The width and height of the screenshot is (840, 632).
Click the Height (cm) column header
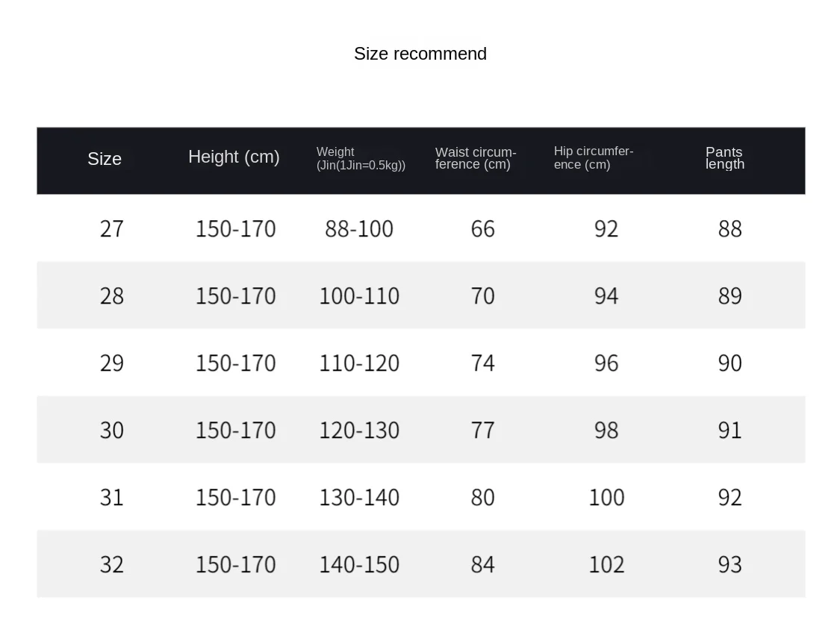(234, 157)
